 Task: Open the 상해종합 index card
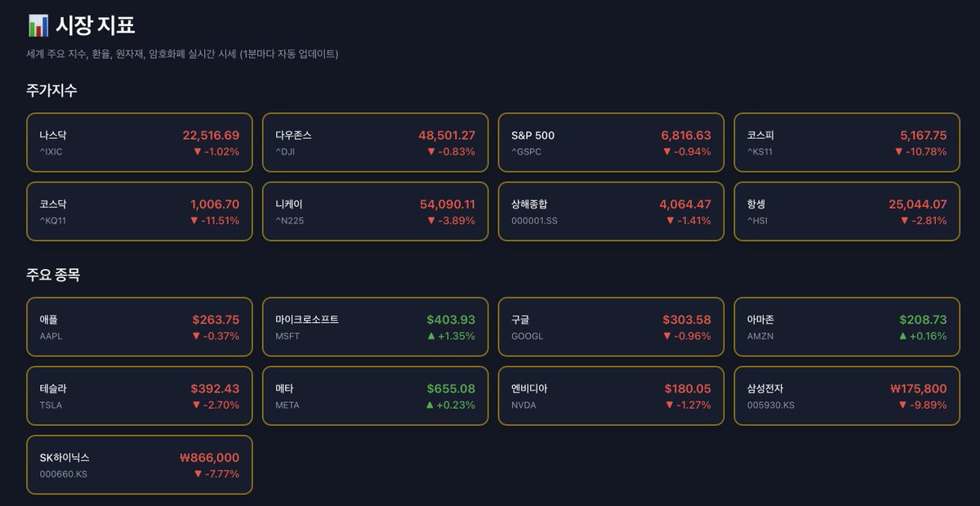(611, 212)
